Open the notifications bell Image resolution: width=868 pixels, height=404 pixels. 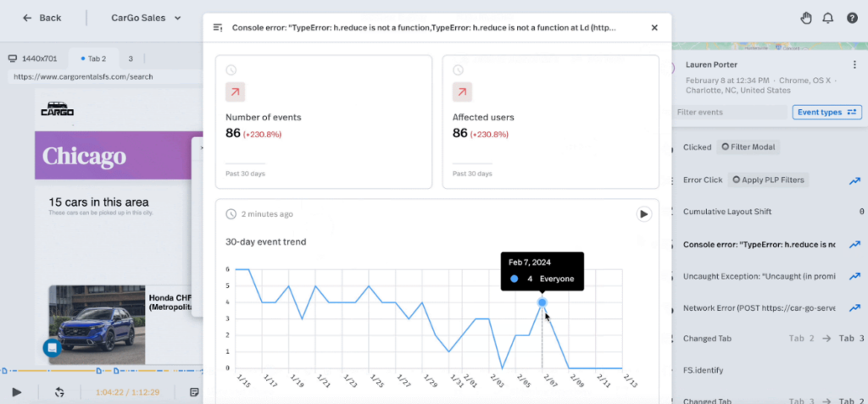(827, 18)
